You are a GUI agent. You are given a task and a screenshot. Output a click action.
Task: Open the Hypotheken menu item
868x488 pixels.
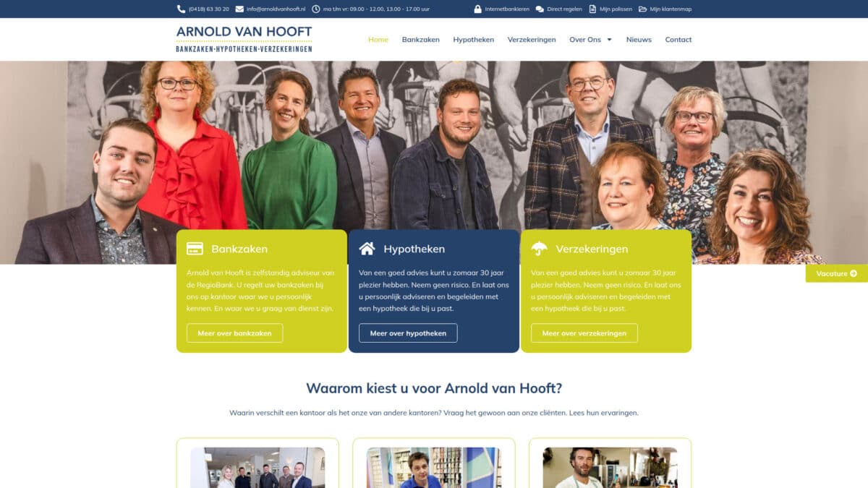tap(474, 40)
